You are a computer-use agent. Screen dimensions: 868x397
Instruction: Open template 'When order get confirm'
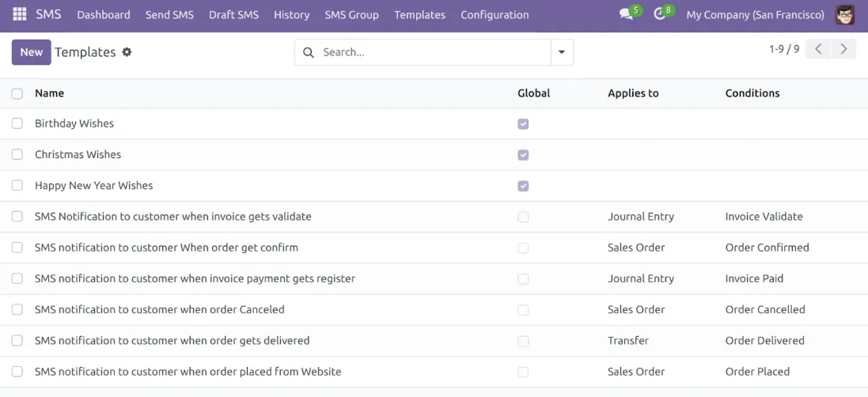[166, 248]
